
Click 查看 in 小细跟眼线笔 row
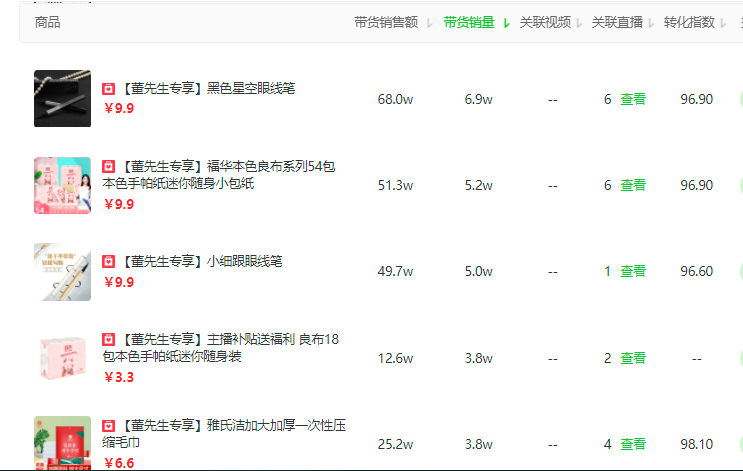pyautogui.click(x=633, y=271)
